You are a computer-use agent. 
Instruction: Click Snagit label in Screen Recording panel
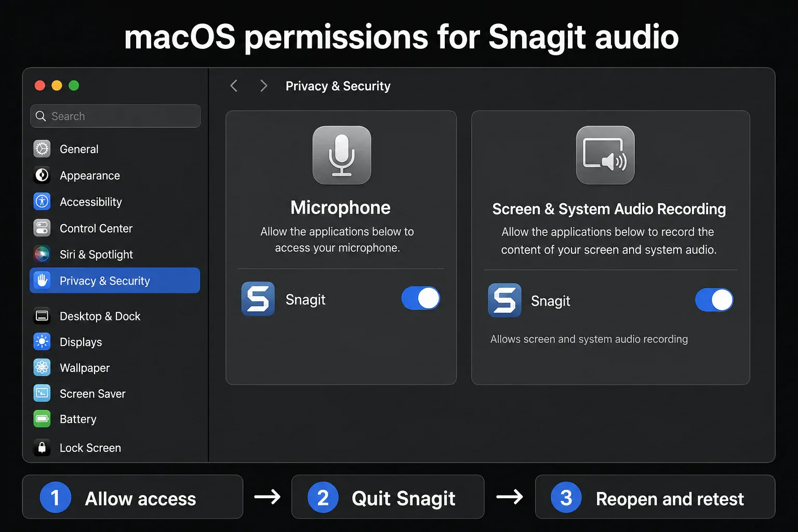(551, 301)
